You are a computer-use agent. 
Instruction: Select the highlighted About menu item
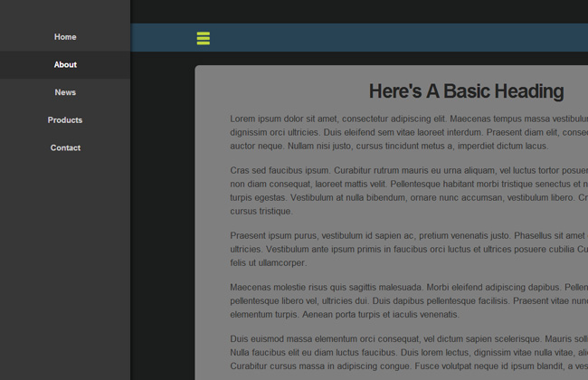tap(65, 65)
